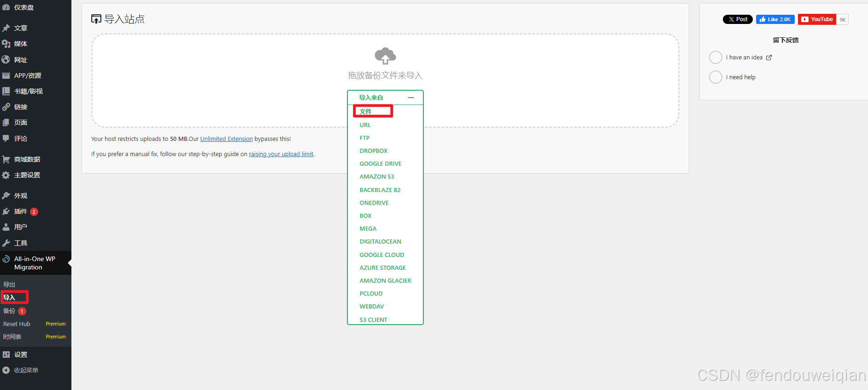
Task: Collapse the 导入来自 dropdown with minus icon
Action: [411, 98]
